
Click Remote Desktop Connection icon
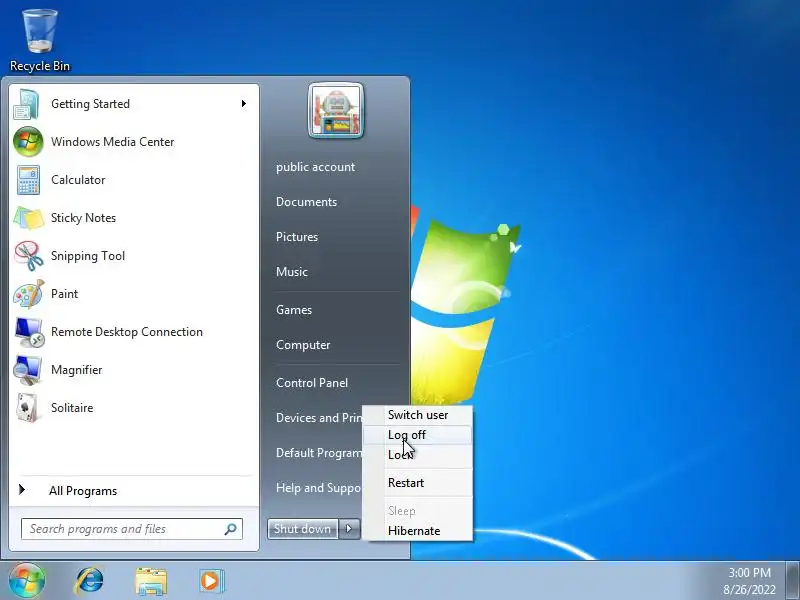click(29, 332)
